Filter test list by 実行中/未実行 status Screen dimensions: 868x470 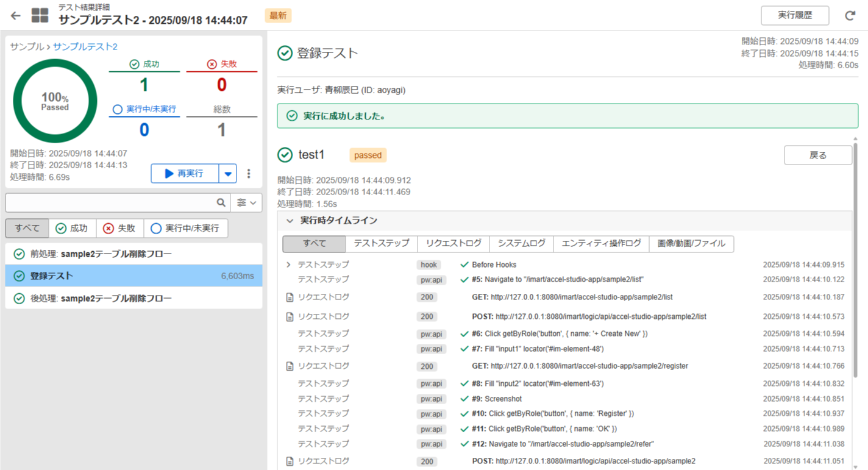(185, 229)
